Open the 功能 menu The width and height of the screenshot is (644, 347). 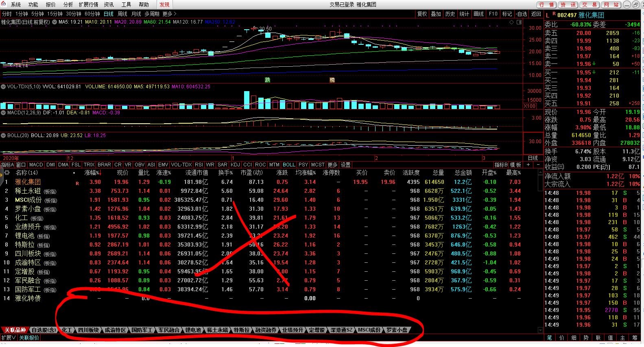click(x=33, y=4)
